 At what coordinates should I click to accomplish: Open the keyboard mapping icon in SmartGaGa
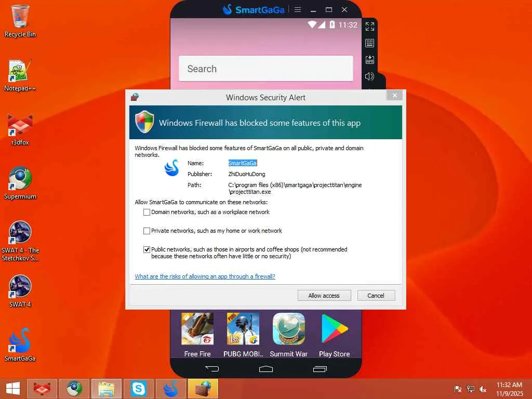pyautogui.click(x=370, y=43)
